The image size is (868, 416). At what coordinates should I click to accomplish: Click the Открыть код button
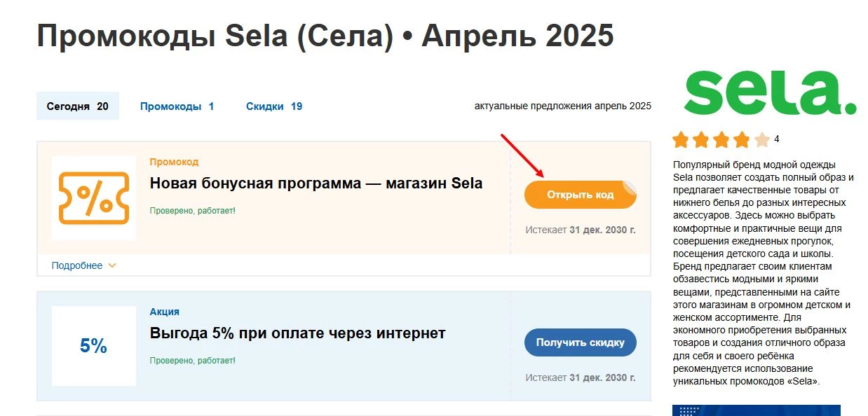tap(580, 194)
